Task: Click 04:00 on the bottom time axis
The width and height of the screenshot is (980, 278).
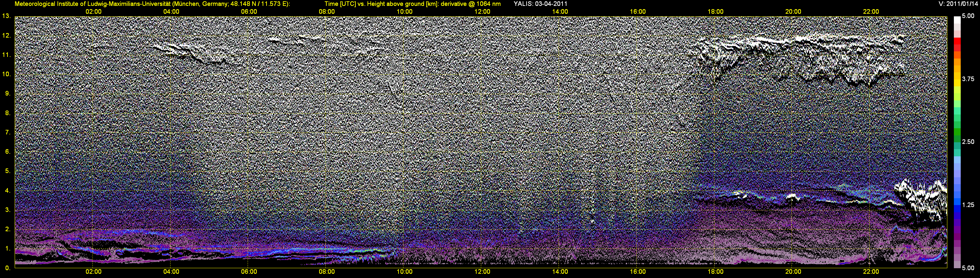Action: (171, 272)
